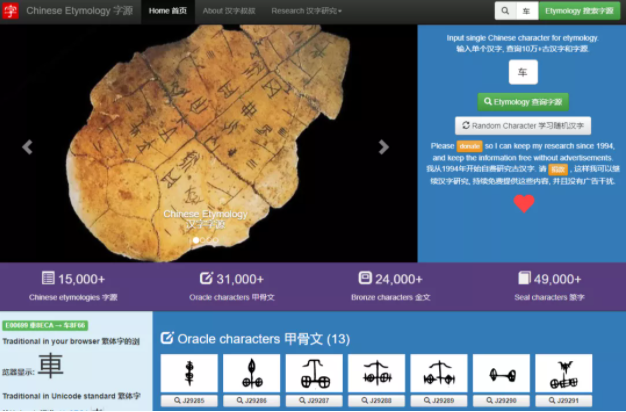Open the Home 首页 tab
The height and width of the screenshot is (412, 626).
[x=167, y=11]
